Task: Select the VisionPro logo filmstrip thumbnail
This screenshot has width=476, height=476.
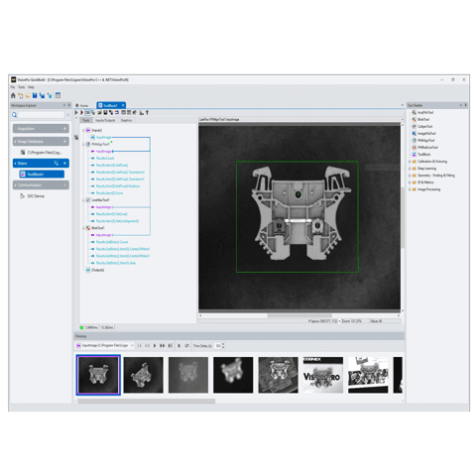Action: [323, 375]
